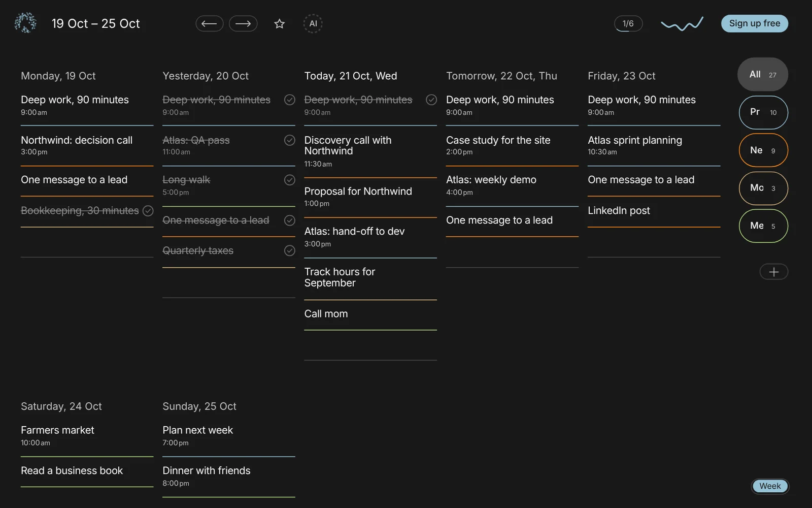Click the star favorite icon
This screenshot has height=508, width=812.
pos(279,23)
